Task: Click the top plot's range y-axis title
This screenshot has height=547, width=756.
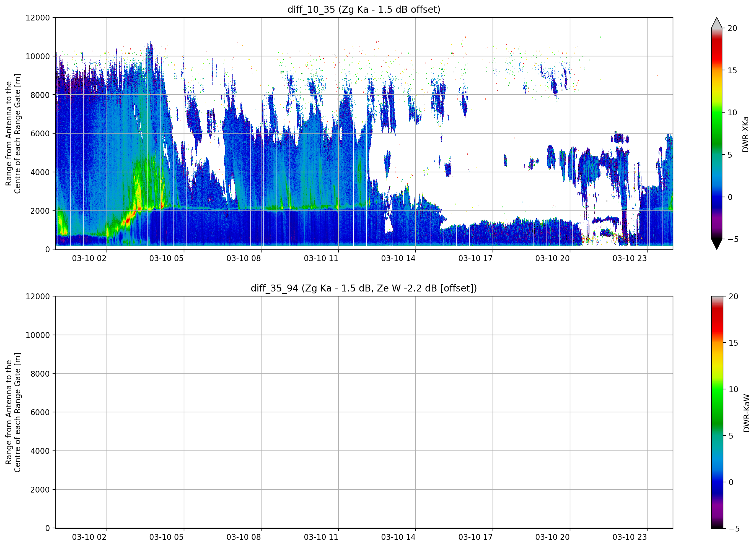Action: point(13,134)
